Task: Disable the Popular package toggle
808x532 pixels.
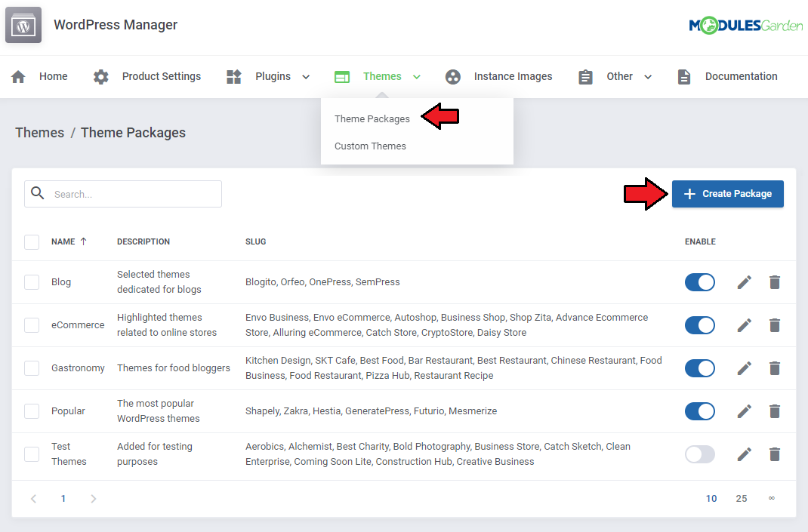Action: 700,411
